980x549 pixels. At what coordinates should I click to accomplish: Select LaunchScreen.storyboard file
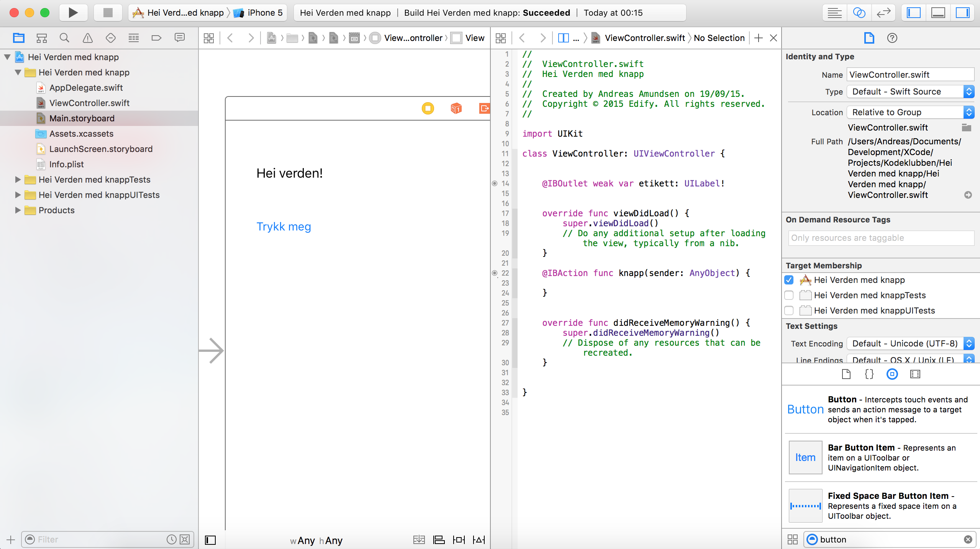tap(101, 149)
